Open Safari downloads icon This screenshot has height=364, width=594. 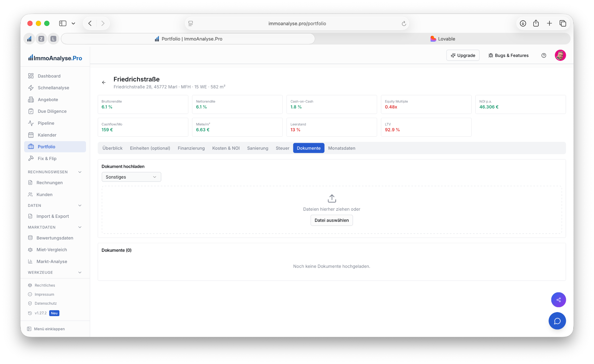tap(523, 23)
